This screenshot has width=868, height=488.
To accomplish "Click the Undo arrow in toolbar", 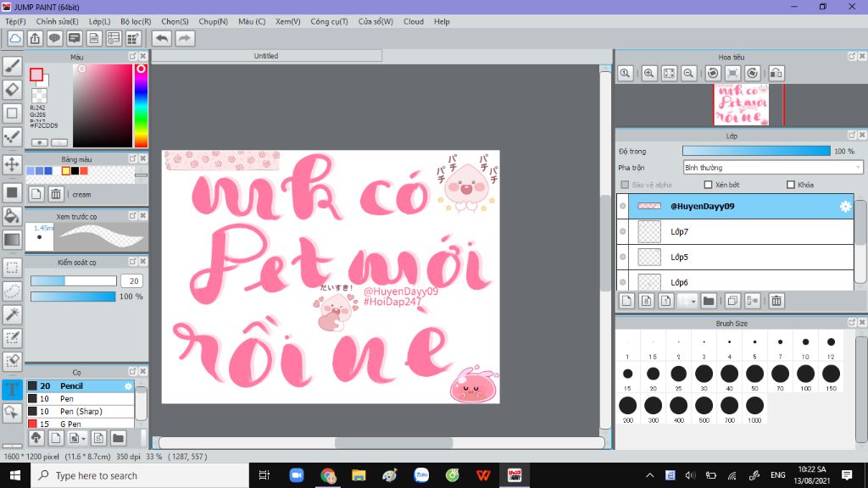I will click(x=161, y=38).
